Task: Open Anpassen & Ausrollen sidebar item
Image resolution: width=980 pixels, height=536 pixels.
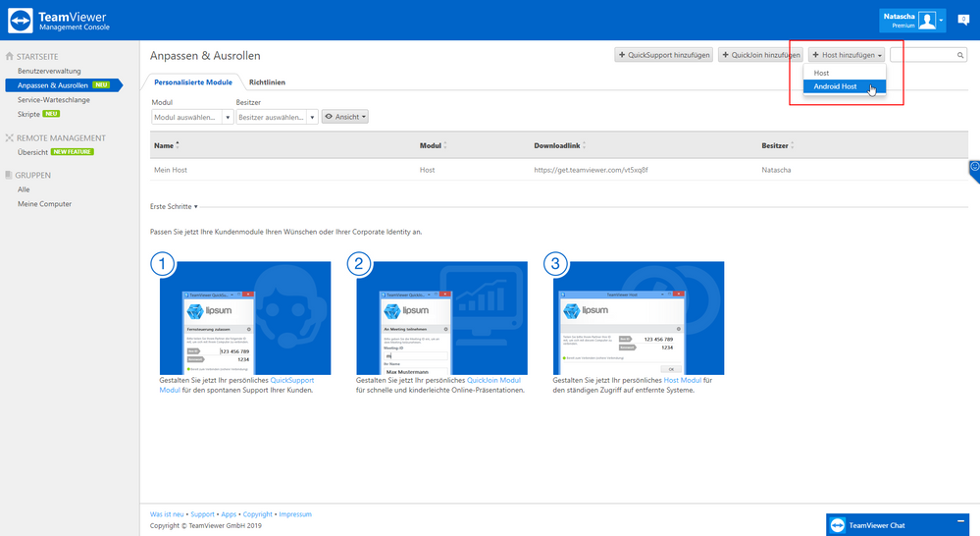Action: point(63,85)
